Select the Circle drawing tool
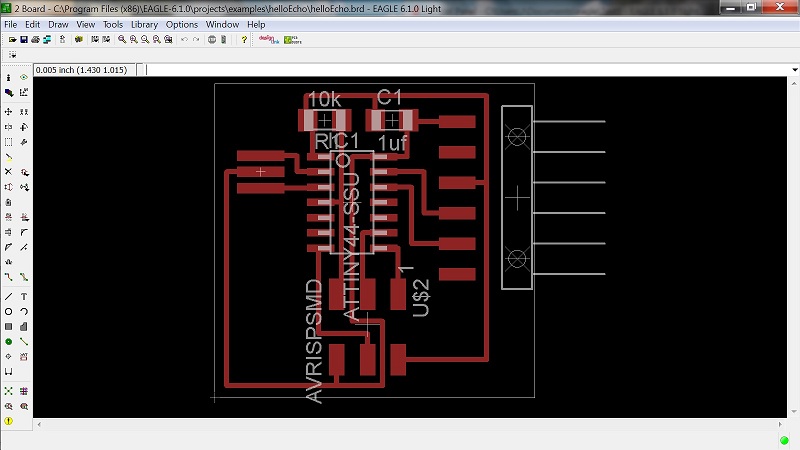The width and height of the screenshot is (800, 450). coord(8,311)
